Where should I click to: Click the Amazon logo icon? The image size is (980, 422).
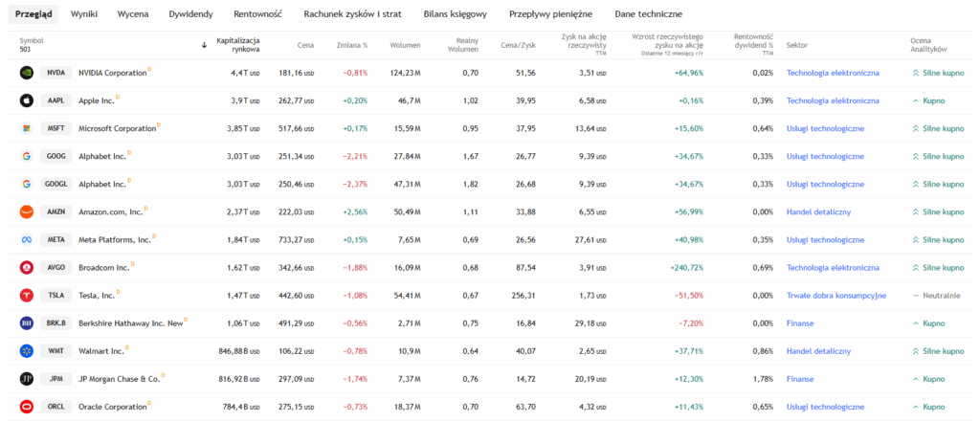tap(27, 211)
